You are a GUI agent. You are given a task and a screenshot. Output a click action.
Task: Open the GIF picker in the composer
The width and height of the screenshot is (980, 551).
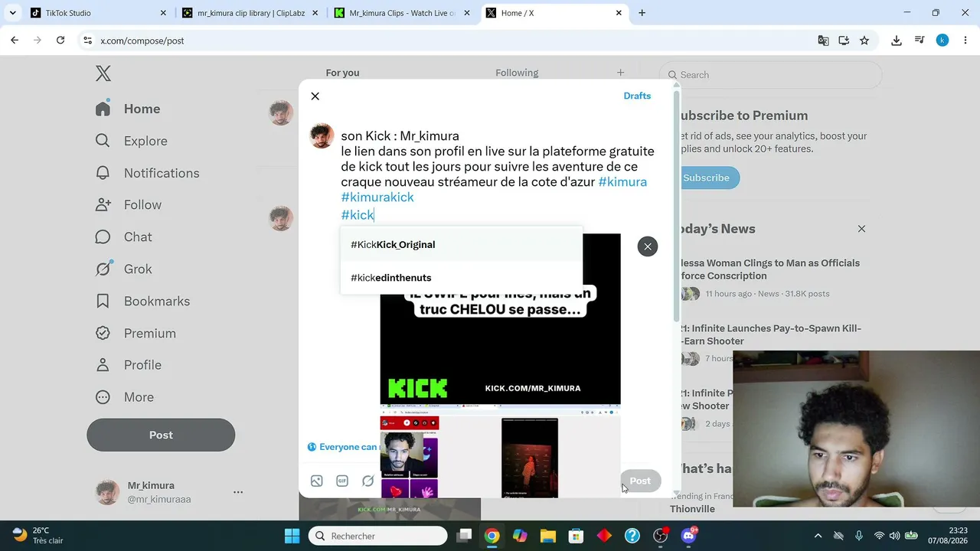point(342,481)
